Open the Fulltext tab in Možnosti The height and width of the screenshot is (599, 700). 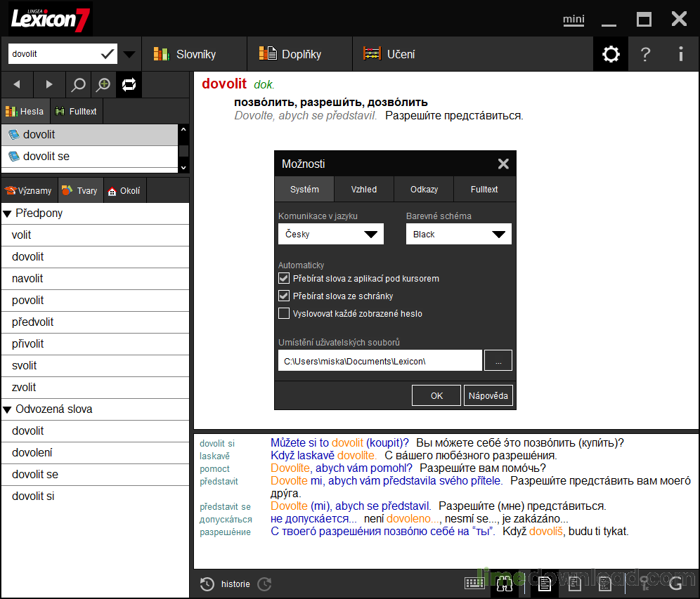484,189
